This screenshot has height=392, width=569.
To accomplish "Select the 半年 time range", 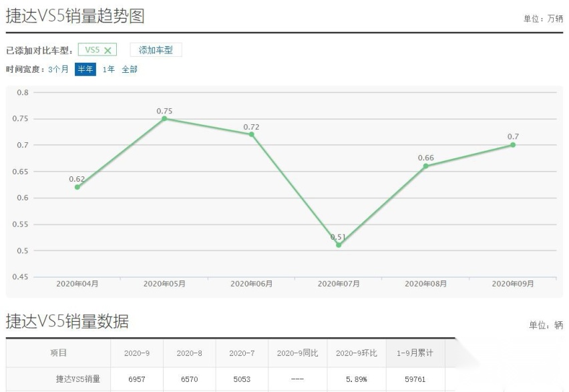I will (x=85, y=69).
